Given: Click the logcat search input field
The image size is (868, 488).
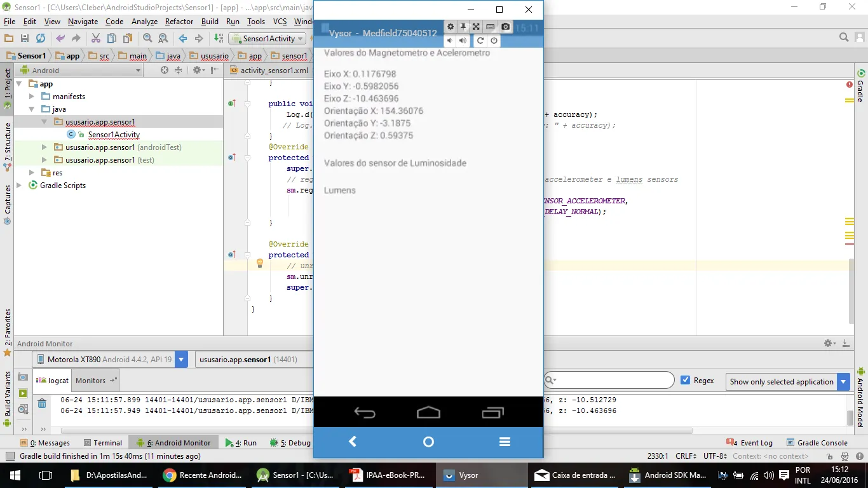Looking at the screenshot, I should click(x=613, y=381).
